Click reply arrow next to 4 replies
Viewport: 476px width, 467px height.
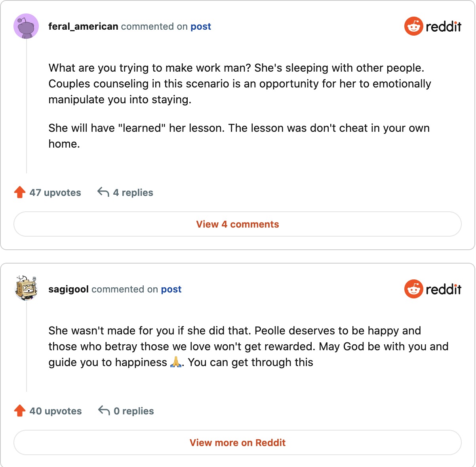pyautogui.click(x=103, y=192)
